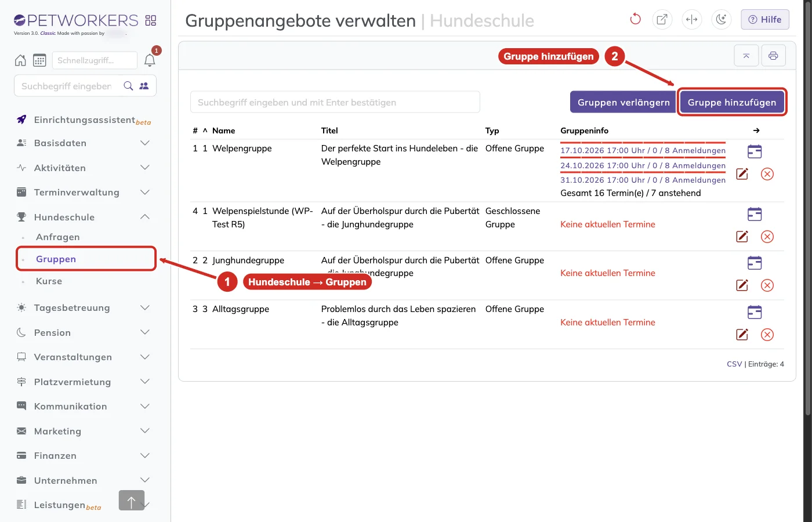This screenshot has height=522, width=812.
Task: Open the calendar icon for Alltagsgruppe
Action: click(755, 312)
